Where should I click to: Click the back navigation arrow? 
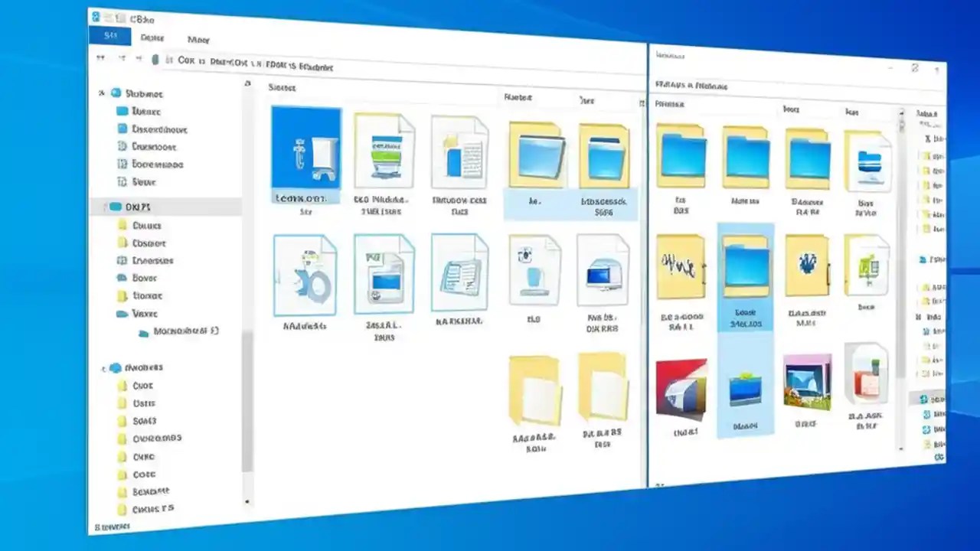(100, 58)
